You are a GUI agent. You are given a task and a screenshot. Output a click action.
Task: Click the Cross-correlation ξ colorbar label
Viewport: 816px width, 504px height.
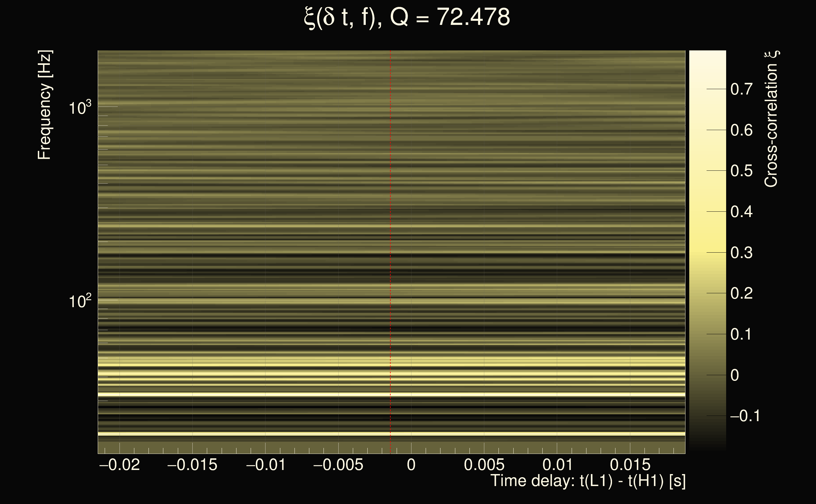tap(771, 119)
